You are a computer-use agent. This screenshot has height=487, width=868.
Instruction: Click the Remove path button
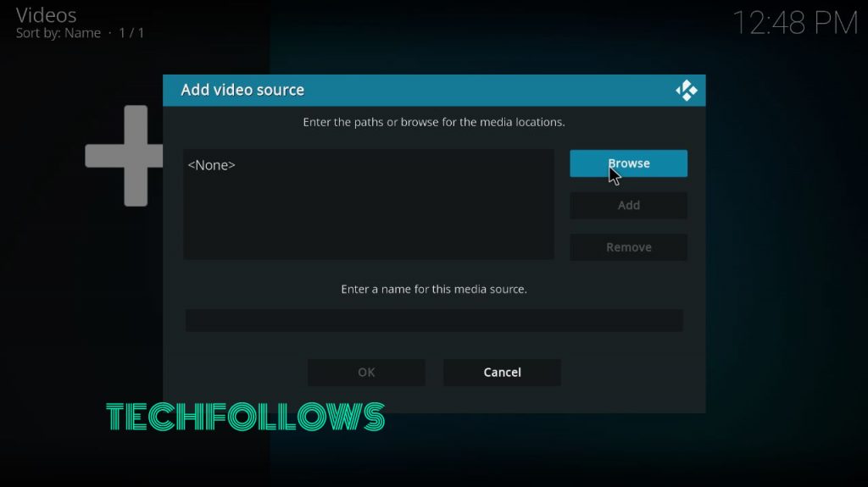(628, 247)
